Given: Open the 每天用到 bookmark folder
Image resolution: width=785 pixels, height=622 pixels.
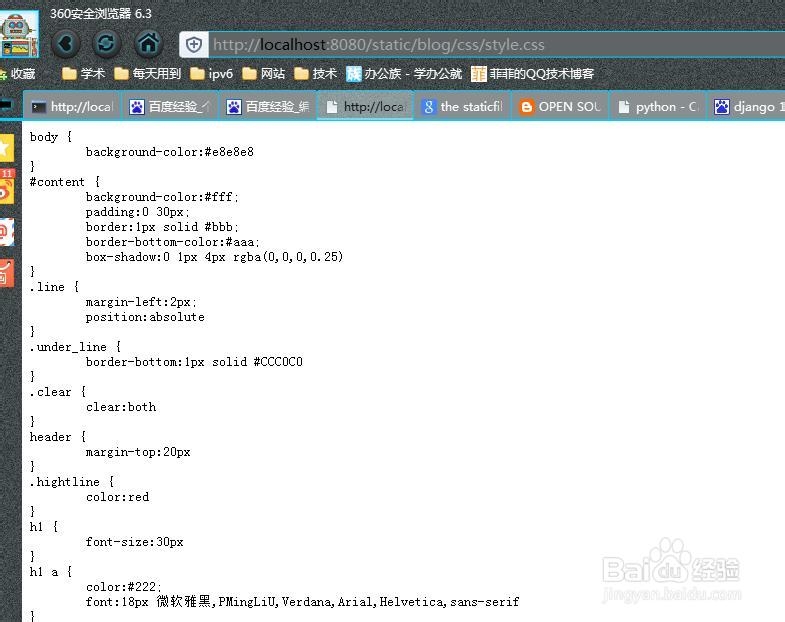Looking at the screenshot, I should 148,74.
